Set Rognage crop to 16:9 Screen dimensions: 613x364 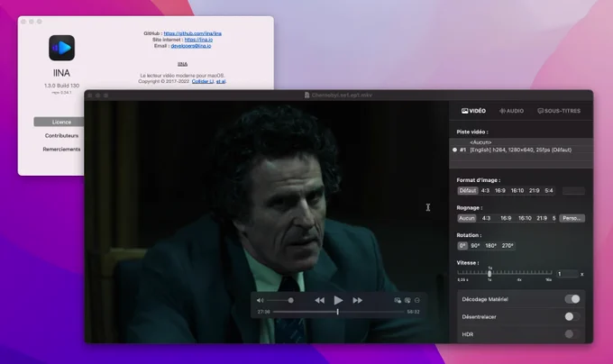click(506, 218)
